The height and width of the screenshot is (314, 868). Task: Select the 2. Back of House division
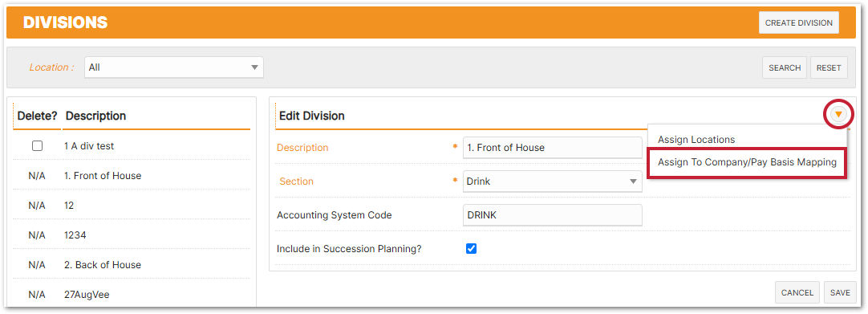(x=132, y=265)
